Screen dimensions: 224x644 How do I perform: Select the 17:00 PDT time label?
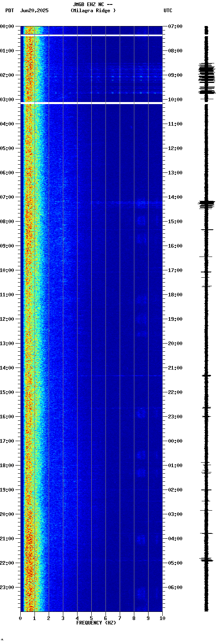[7, 441]
